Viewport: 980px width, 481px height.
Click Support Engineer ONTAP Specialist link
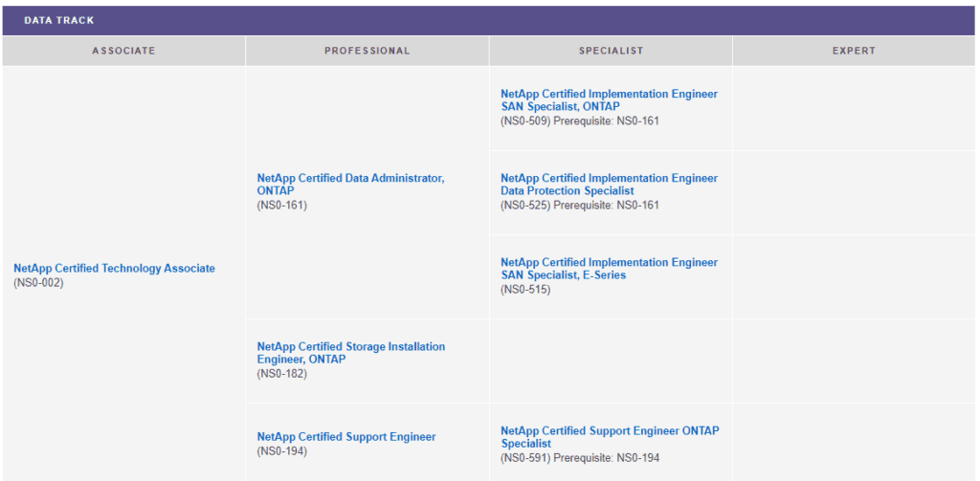point(609,437)
